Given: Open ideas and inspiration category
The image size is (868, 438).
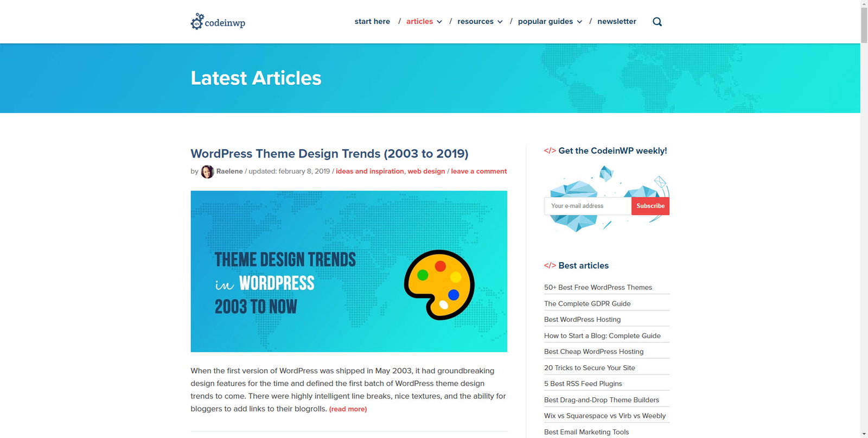Looking at the screenshot, I should point(370,171).
